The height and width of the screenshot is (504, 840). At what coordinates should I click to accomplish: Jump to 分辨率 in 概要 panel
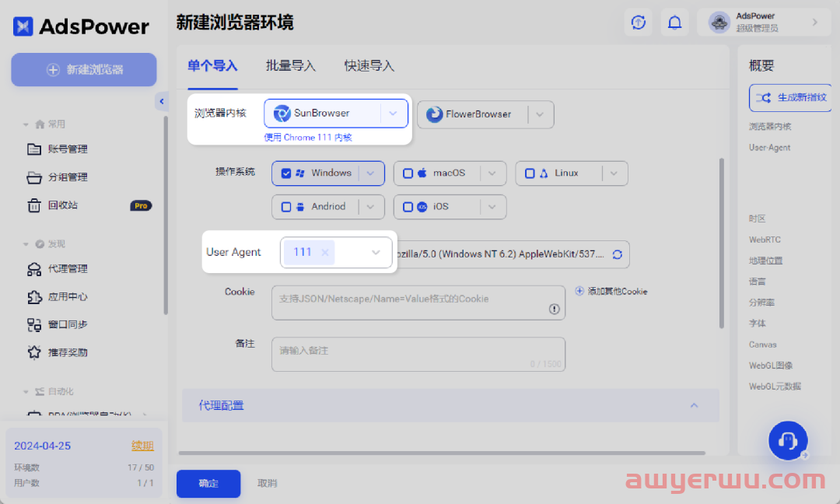coord(761,303)
